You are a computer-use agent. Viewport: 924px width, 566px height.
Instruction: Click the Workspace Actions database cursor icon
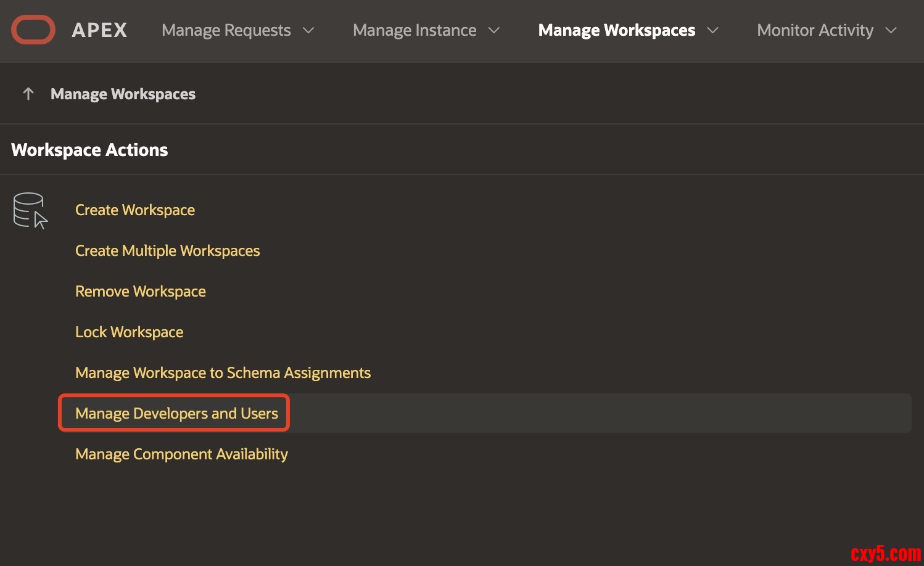point(30,211)
